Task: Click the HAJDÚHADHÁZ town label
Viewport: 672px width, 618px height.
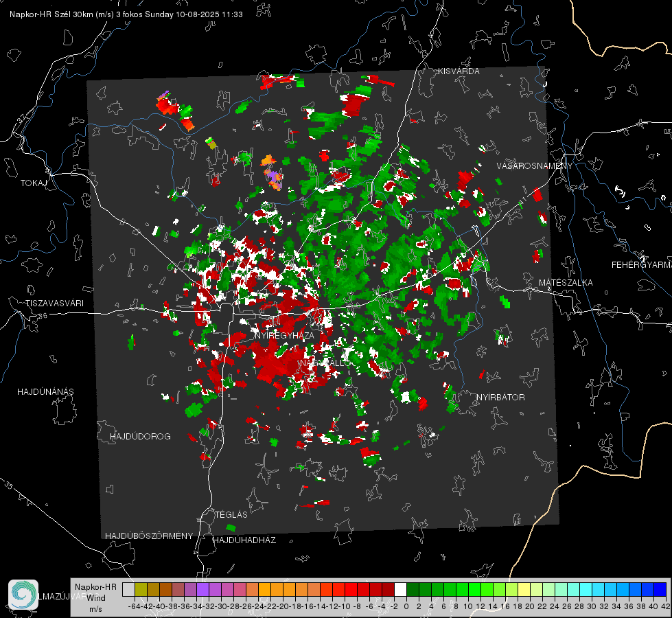Action: 244,540
